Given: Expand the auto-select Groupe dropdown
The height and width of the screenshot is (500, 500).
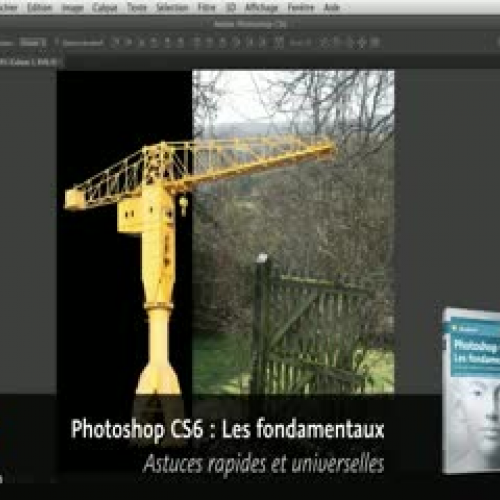Looking at the screenshot, I should click(x=33, y=42).
